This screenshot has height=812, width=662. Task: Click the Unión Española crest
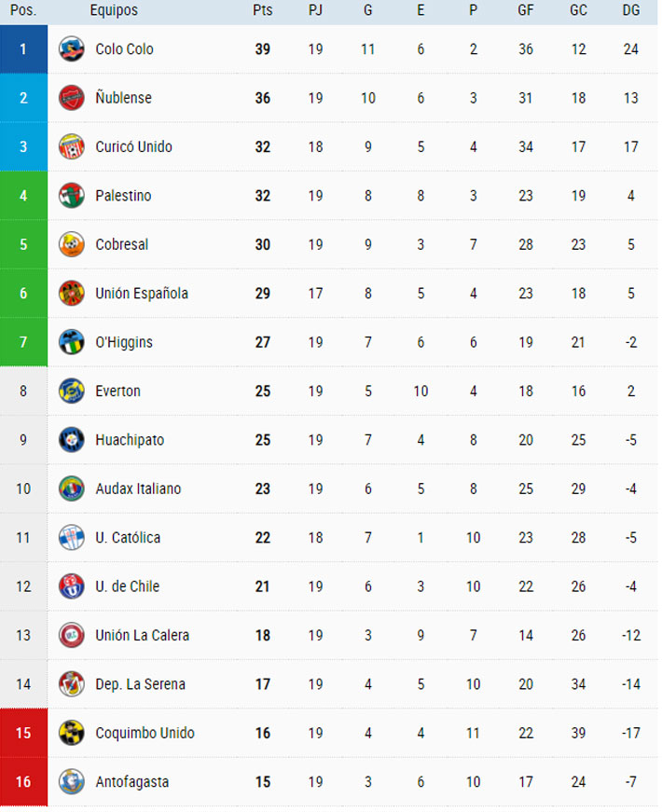coord(71,294)
